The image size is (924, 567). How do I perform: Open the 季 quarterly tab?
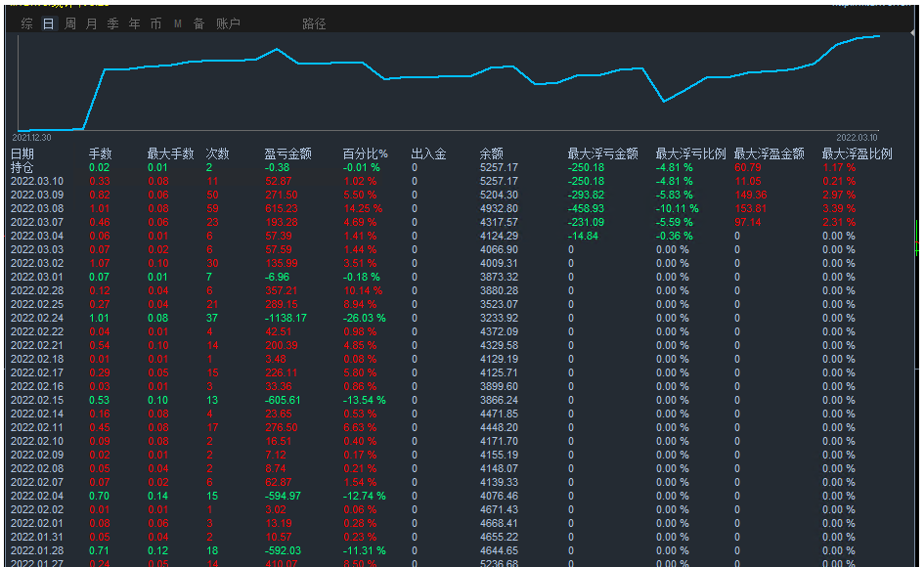(x=113, y=23)
